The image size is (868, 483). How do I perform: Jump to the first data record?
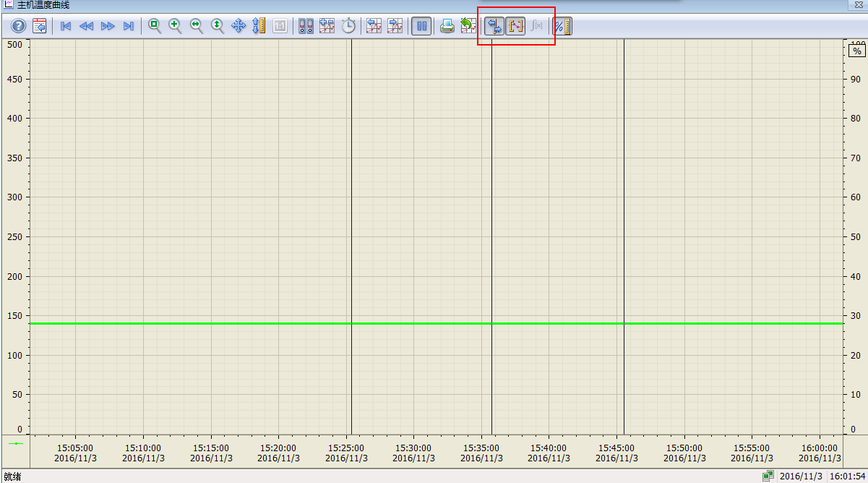pyautogui.click(x=66, y=27)
